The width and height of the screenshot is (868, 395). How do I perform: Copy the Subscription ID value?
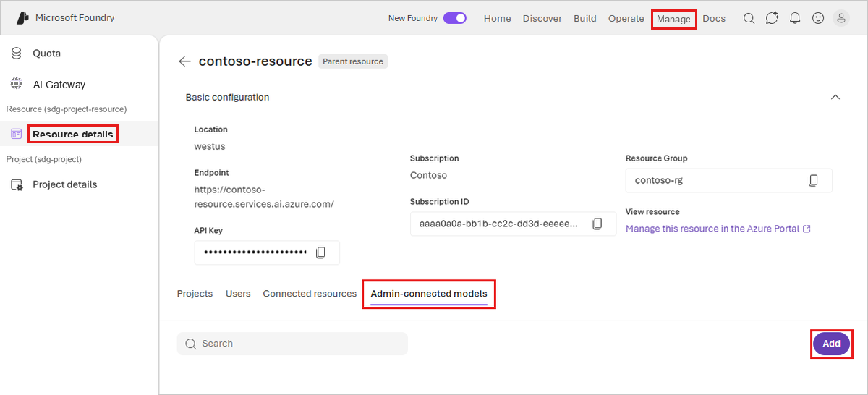(x=597, y=224)
